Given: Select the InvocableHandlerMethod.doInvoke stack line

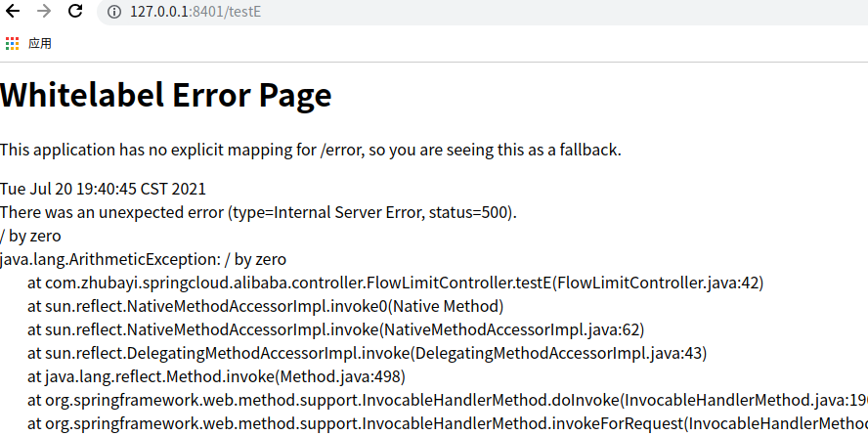Looking at the screenshot, I should [448, 400].
